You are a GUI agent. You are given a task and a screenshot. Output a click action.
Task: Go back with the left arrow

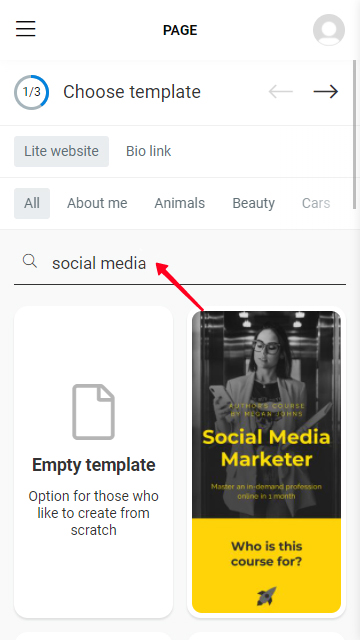tap(281, 92)
